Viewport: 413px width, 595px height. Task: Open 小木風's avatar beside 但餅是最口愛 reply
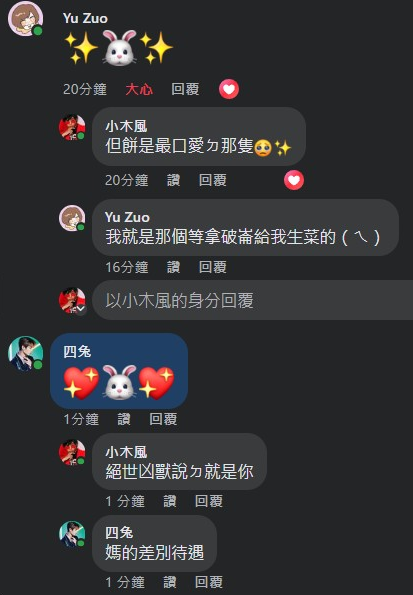point(72,127)
